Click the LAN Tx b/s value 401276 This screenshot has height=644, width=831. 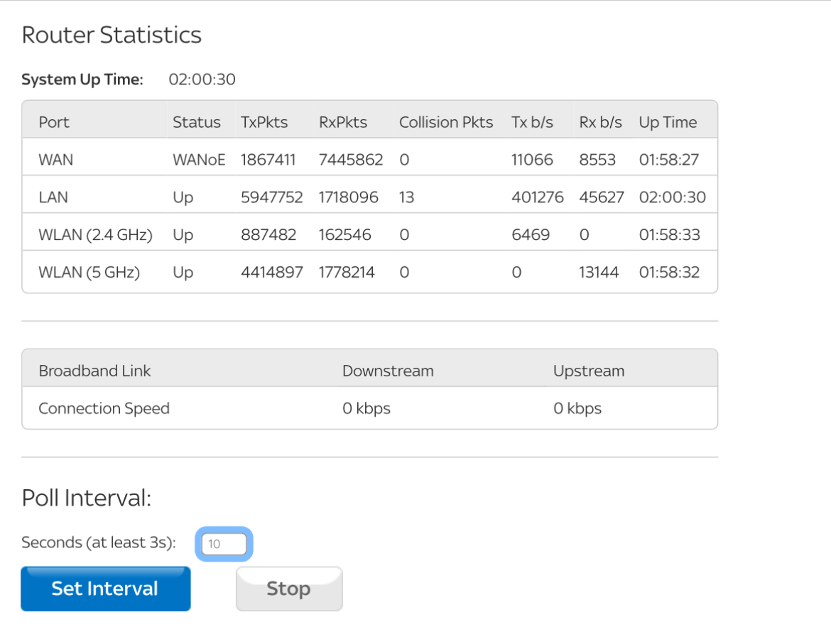[537, 197]
